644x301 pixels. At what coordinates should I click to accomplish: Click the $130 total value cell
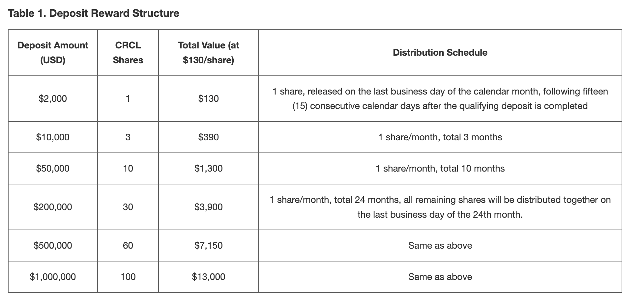pos(208,98)
